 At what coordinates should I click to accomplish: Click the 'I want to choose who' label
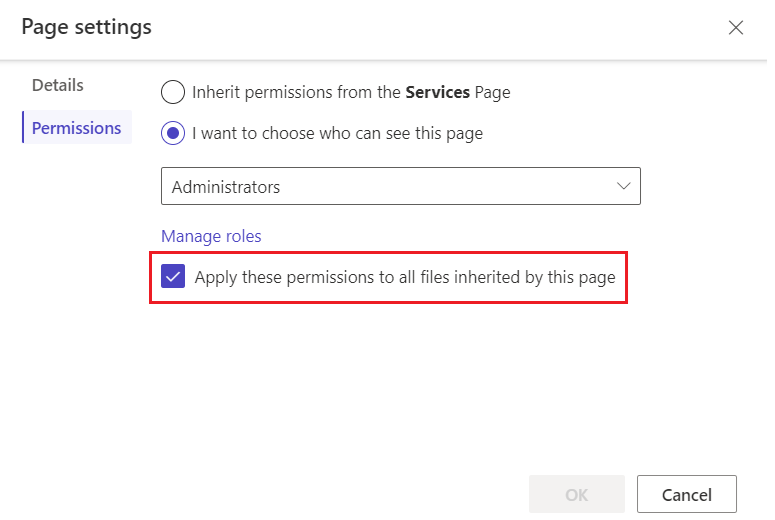point(337,133)
